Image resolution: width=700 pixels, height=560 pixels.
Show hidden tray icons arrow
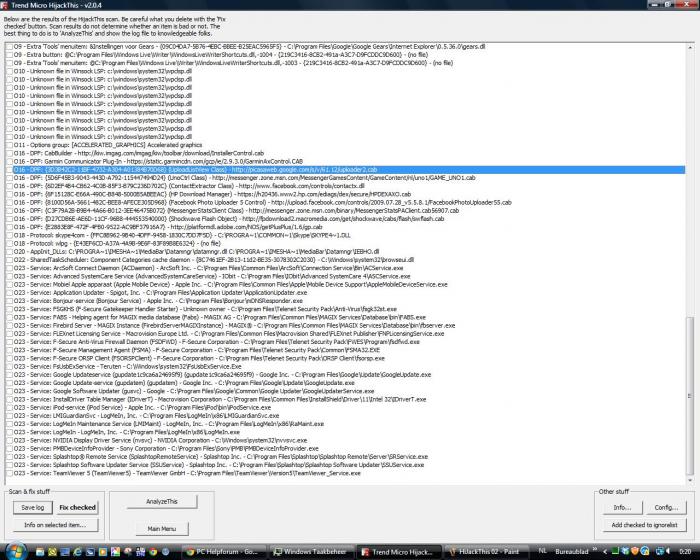605,552
